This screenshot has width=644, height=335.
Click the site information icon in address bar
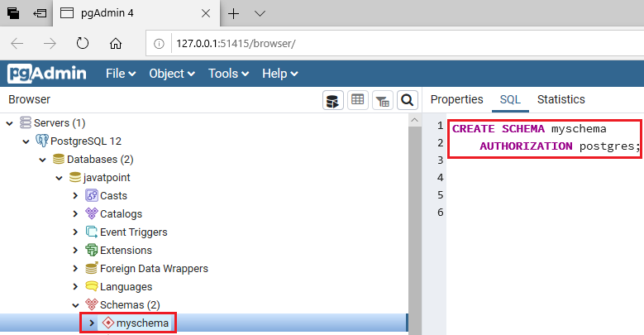(159, 44)
